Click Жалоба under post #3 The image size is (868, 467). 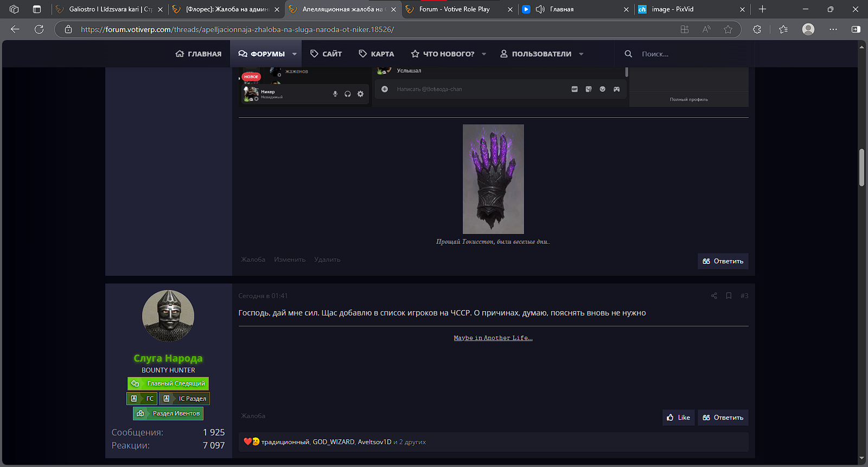(x=253, y=416)
